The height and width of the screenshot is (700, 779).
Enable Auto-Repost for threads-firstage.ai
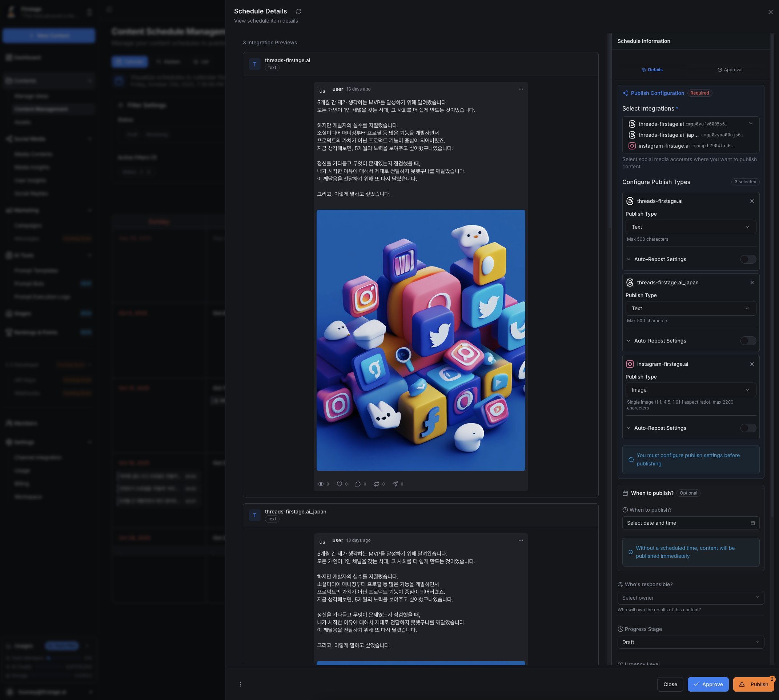tap(748, 259)
